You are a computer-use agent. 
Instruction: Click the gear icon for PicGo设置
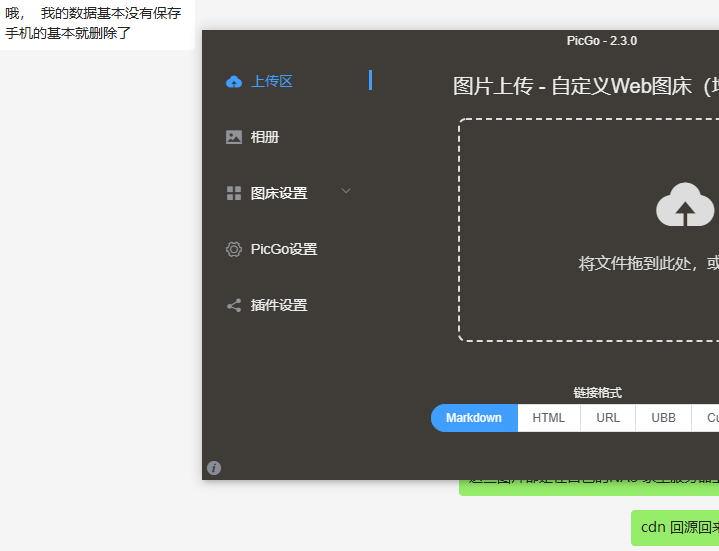point(234,249)
